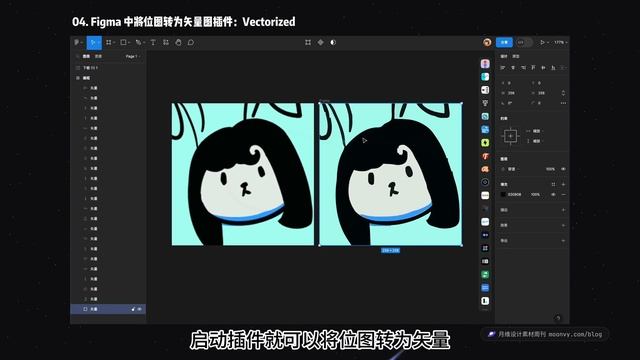Select the Move tool in toolbar
Viewport: 640px width, 360px height.
pos(93,42)
